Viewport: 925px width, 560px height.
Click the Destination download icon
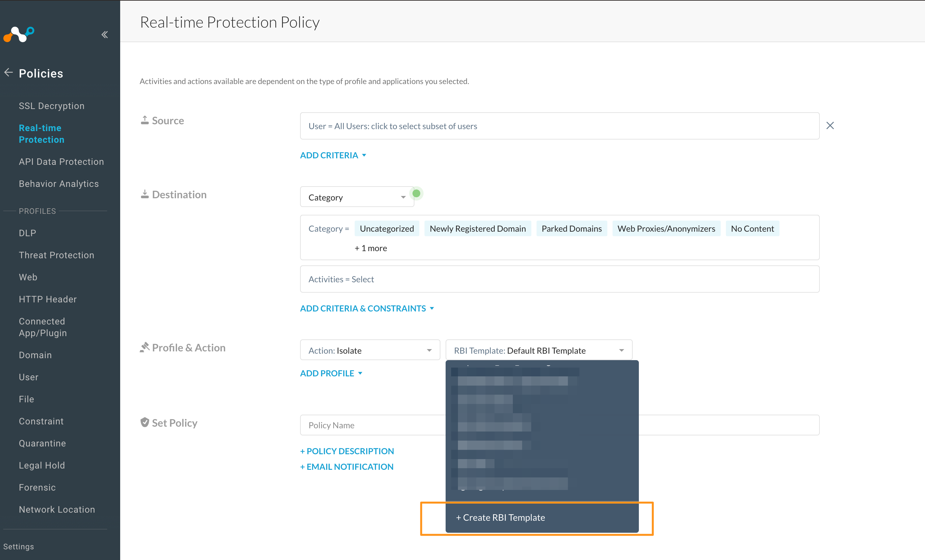145,194
